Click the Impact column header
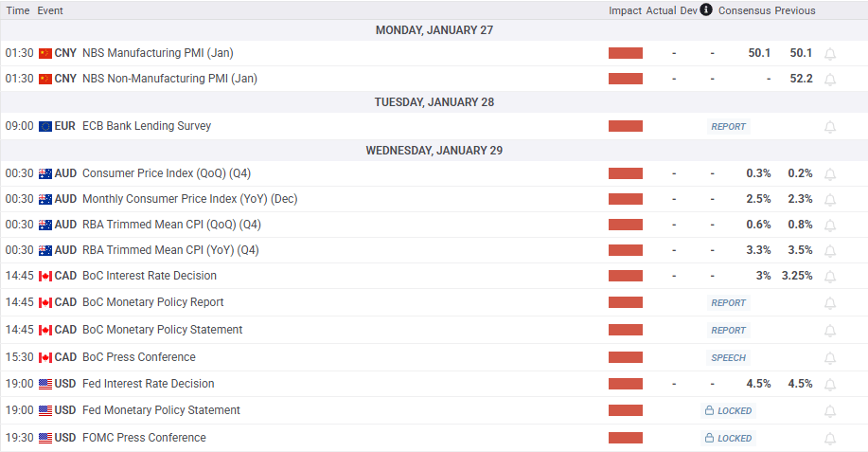Screen dimensions: 868x452 [x=625, y=10]
